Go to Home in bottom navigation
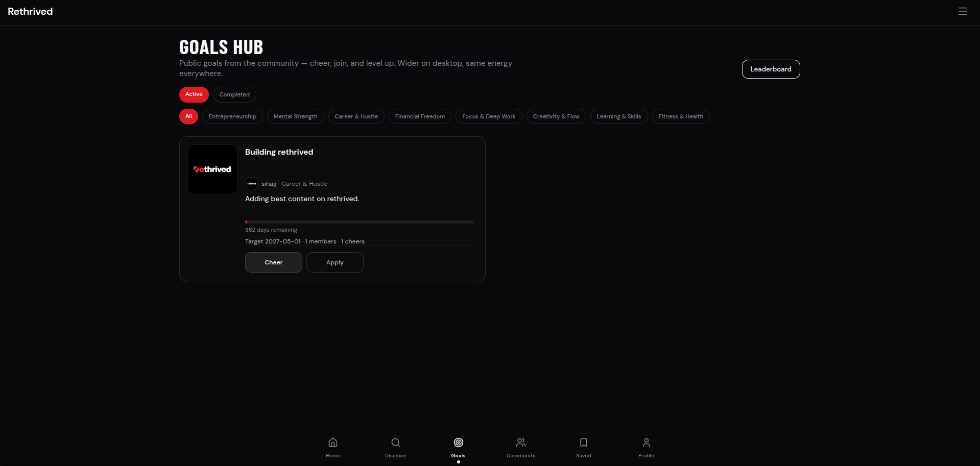 333,448
